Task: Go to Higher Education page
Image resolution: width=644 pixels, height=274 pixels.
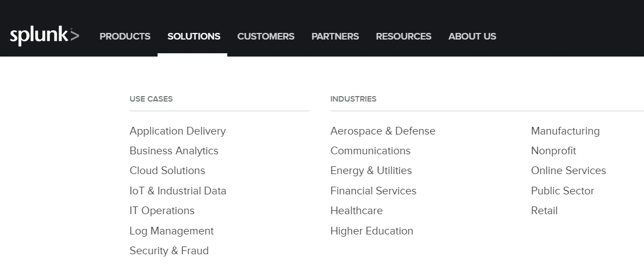Action: click(371, 231)
